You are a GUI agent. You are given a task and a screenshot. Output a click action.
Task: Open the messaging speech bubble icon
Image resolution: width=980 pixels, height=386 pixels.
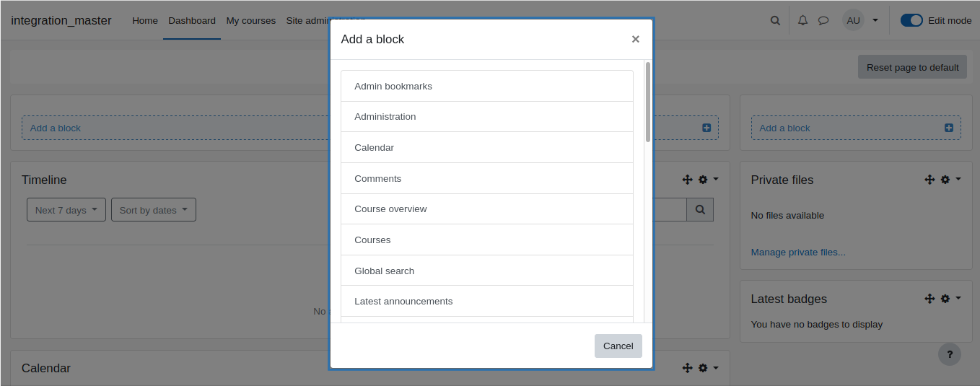823,20
